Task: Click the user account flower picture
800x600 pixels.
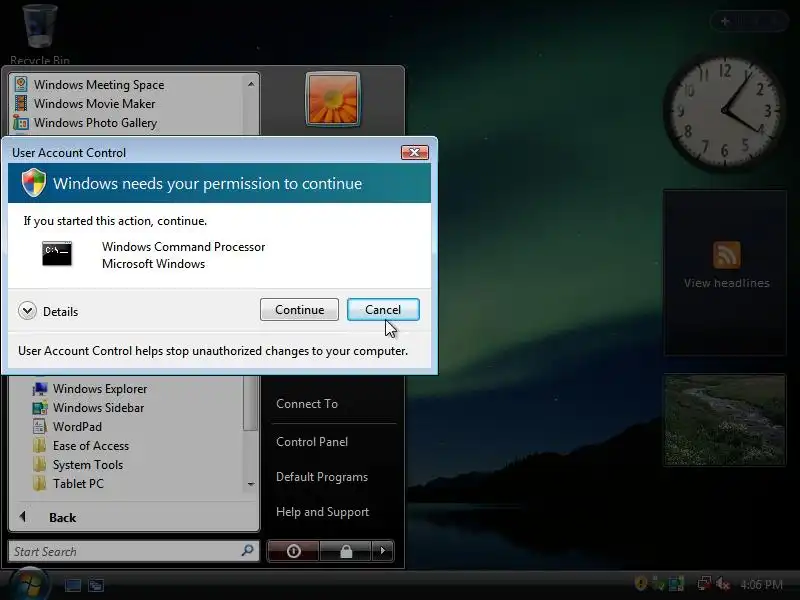Action: [333, 99]
